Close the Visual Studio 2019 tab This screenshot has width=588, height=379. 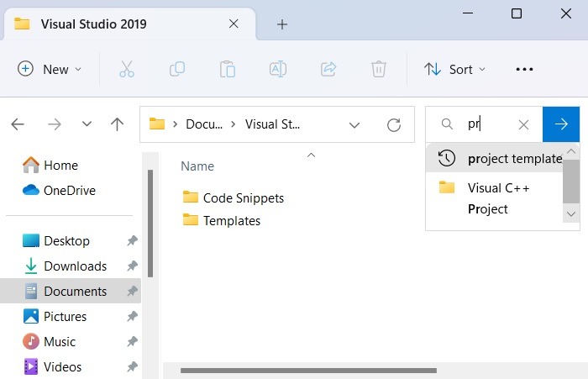click(234, 24)
